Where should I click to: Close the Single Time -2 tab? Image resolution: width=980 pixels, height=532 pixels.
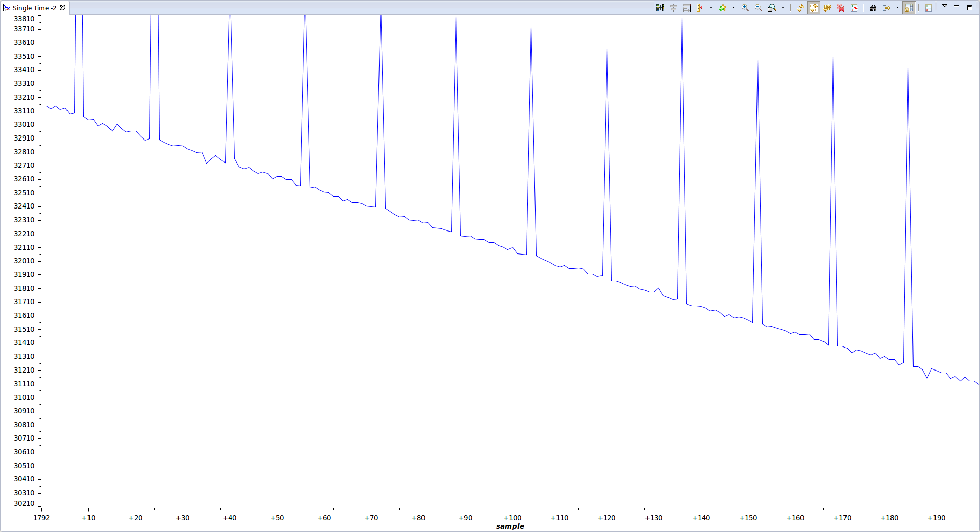[x=63, y=8]
